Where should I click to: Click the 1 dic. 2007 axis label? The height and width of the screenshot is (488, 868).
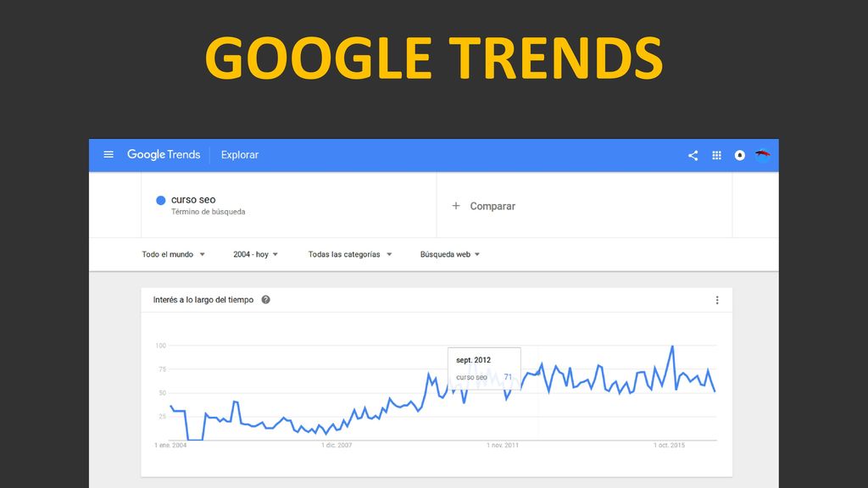click(x=337, y=445)
